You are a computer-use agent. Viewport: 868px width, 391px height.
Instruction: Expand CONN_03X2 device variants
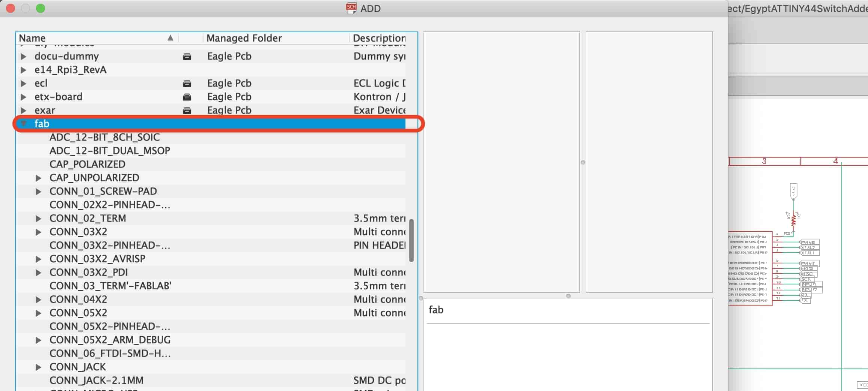tap(38, 232)
